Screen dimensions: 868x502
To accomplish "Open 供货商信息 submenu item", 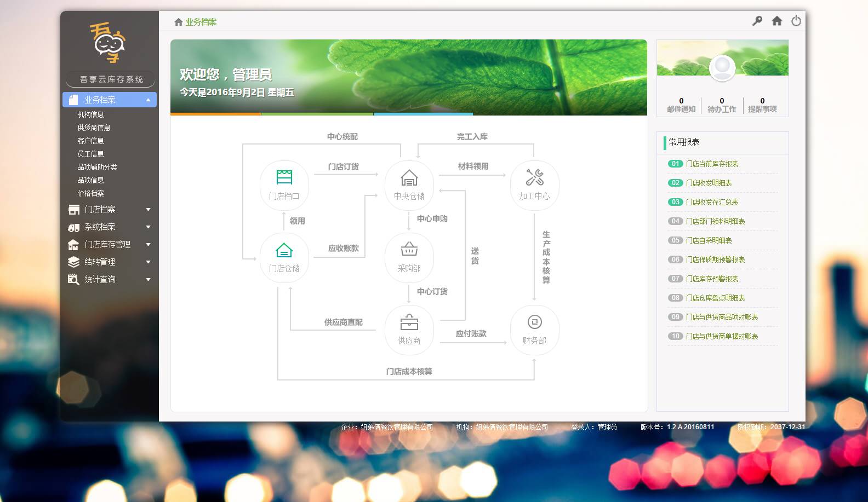I will pyautogui.click(x=94, y=128).
